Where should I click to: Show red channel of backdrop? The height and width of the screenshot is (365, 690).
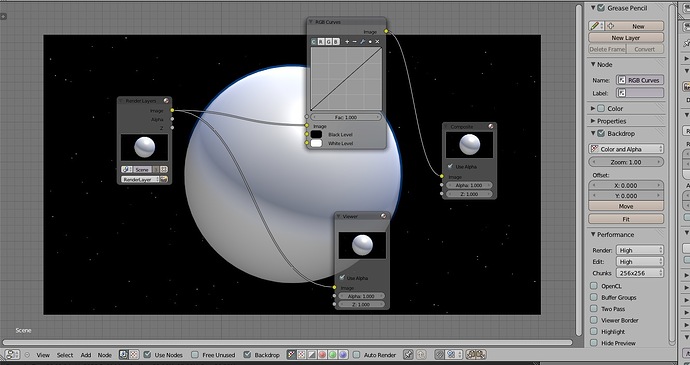point(322,354)
